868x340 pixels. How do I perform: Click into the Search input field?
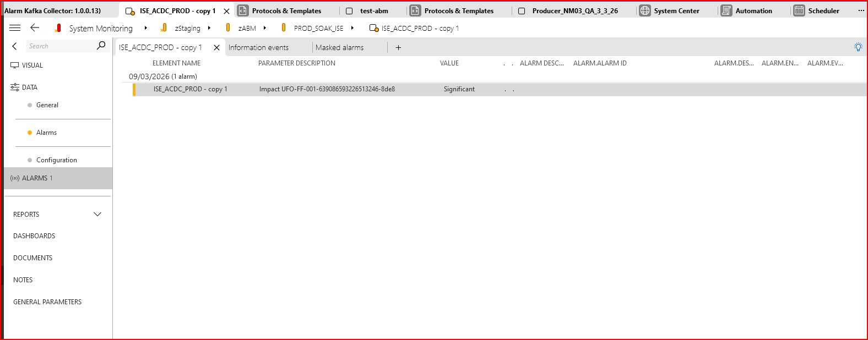pos(59,46)
